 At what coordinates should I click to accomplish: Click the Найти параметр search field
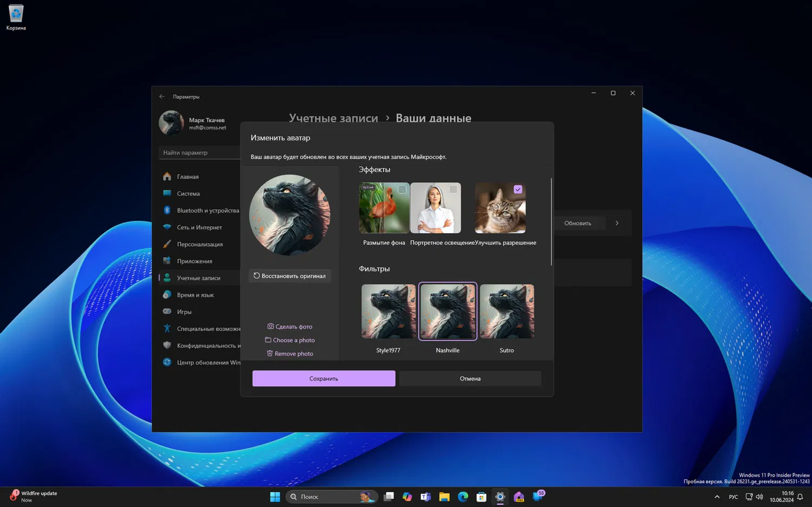(x=200, y=153)
